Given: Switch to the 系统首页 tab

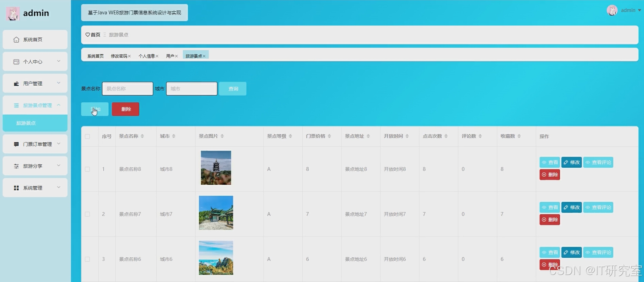Looking at the screenshot, I should [x=96, y=56].
